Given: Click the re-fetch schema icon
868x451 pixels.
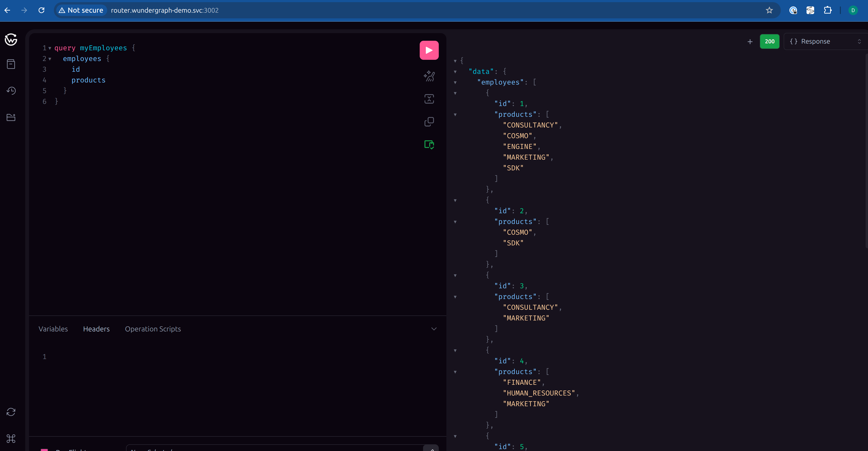Looking at the screenshot, I should pos(11,412).
